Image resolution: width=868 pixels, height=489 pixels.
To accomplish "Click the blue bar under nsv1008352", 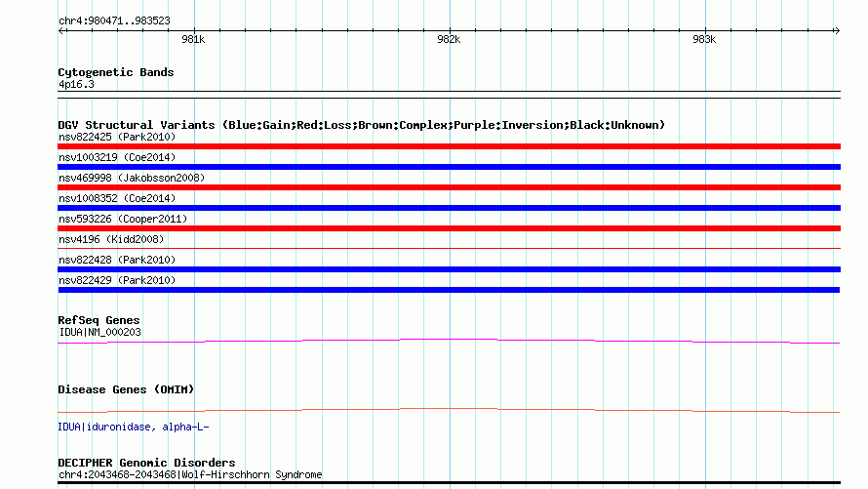I will point(449,208).
